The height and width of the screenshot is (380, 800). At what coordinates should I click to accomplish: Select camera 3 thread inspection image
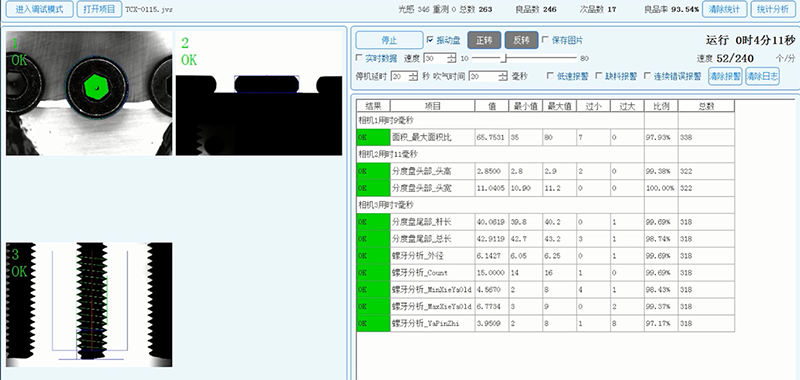(89, 305)
